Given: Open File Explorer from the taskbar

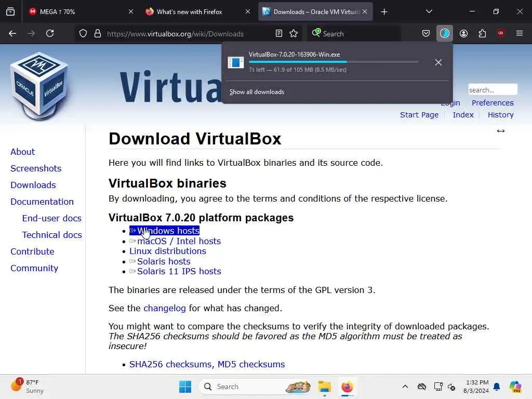Looking at the screenshot, I should click(324, 387).
